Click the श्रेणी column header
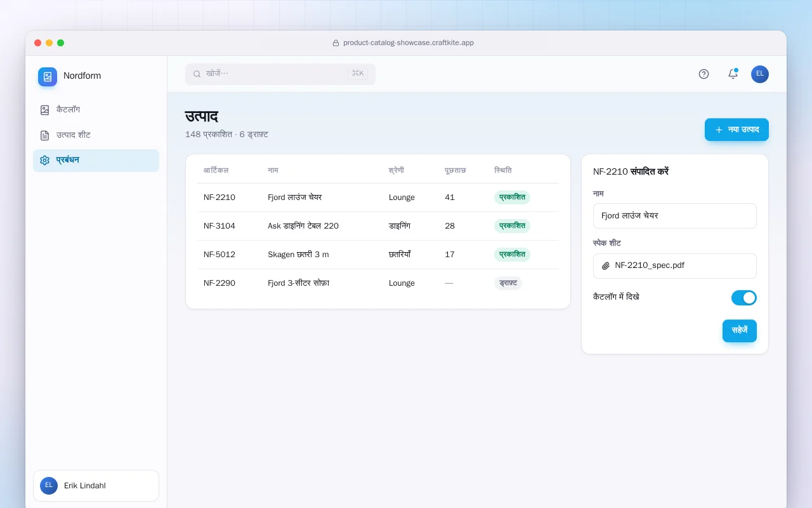Viewport: 812px width, 508px height. (x=396, y=170)
